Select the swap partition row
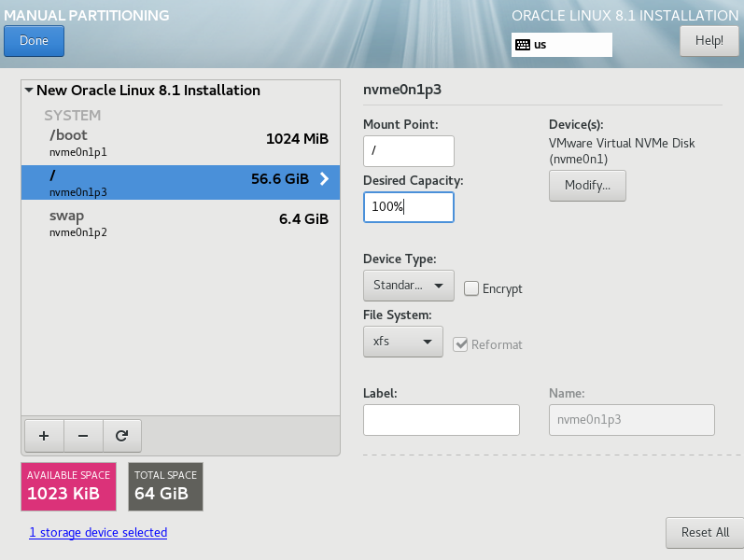The height and width of the screenshot is (560, 744). 180,223
